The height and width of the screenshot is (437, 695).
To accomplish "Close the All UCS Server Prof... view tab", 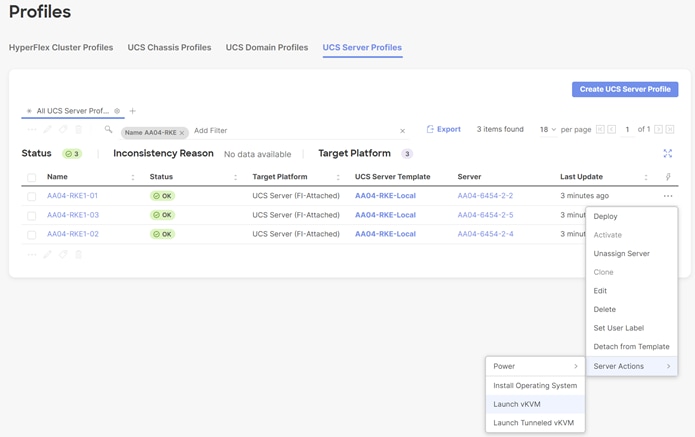I will click(x=117, y=111).
